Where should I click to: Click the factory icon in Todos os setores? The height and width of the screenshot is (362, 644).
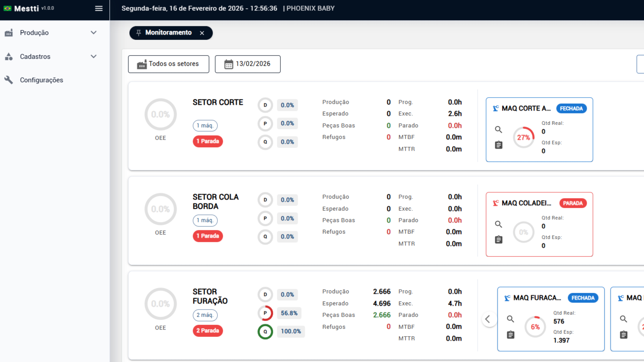[142, 64]
